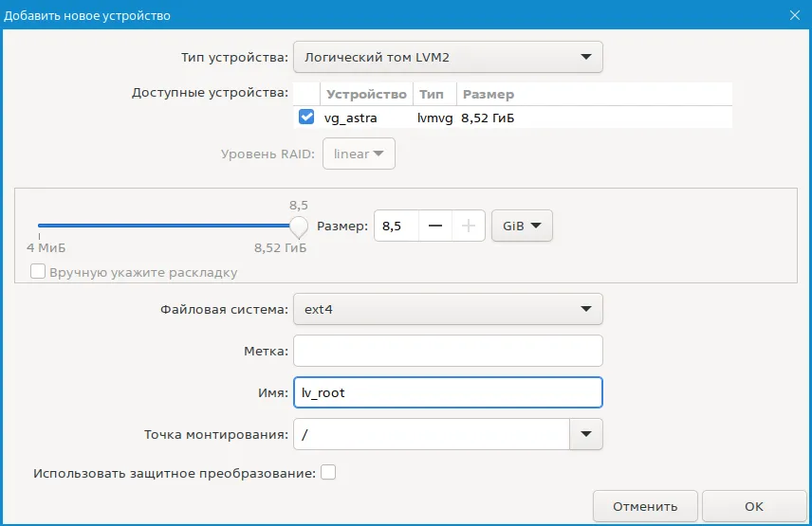Screen dimensions: 812x526
Task: Click the Отменить button
Action: pos(645,506)
